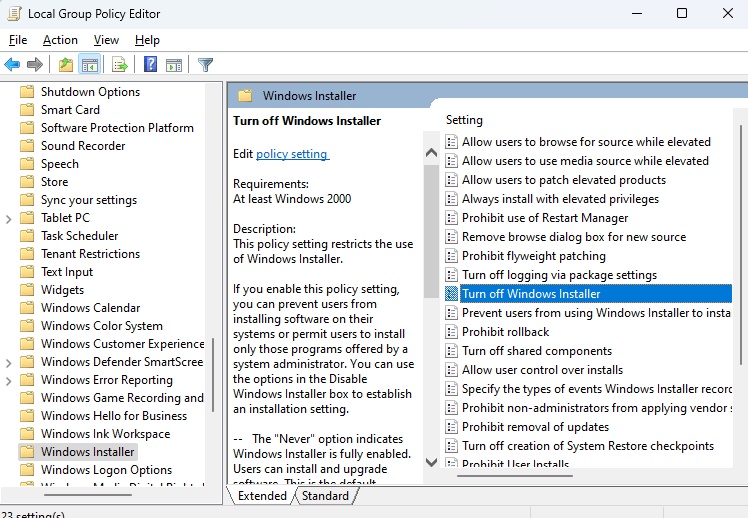Select Allow users to use media source while elevated
The height and width of the screenshot is (518, 748).
585,161
